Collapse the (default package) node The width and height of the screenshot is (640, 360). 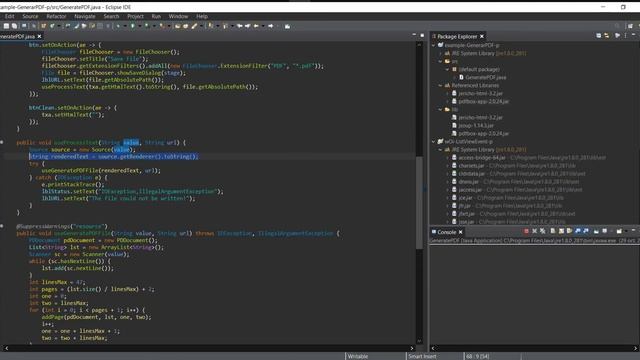point(447,69)
